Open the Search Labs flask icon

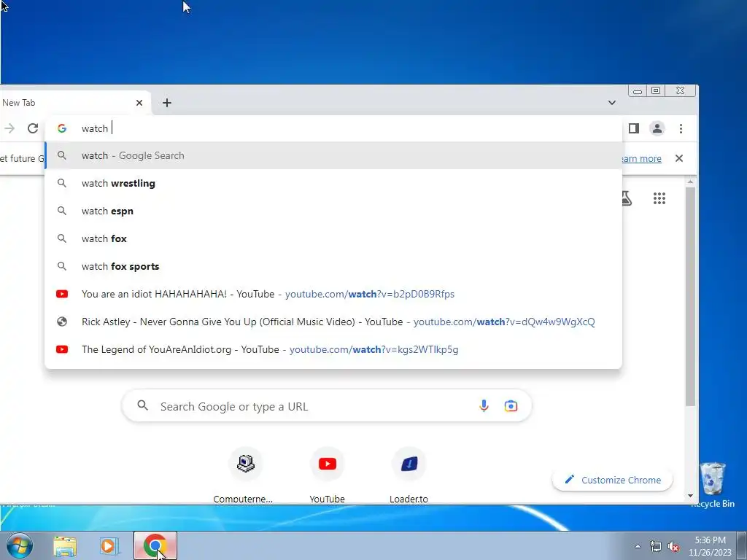(x=627, y=198)
